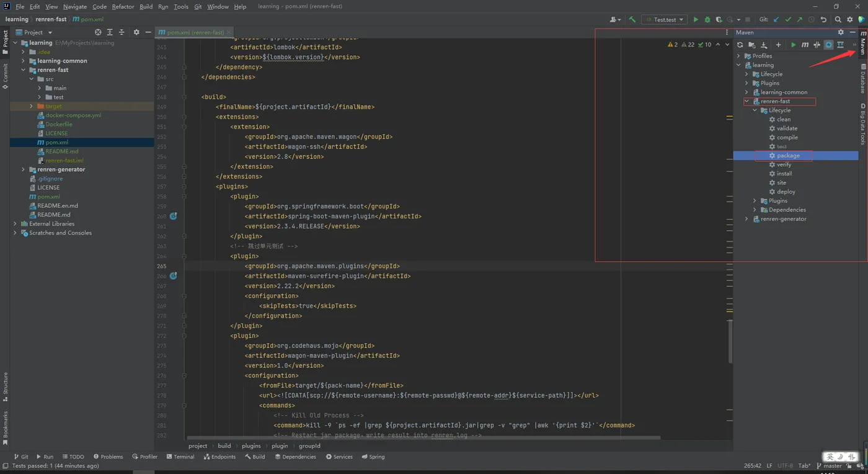Add Maven project with plus icon
Viewport: 868px width, 474px height.
coord(778,45)
